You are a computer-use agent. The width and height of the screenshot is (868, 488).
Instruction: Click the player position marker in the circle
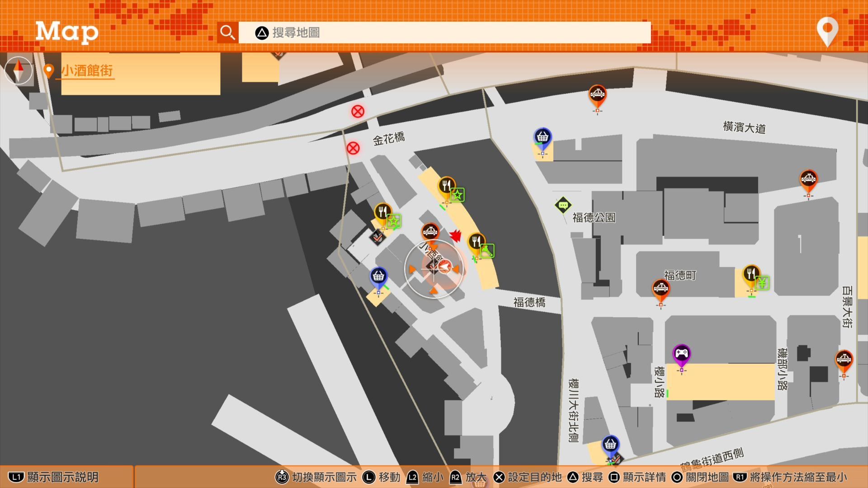(x=444, y=267)
